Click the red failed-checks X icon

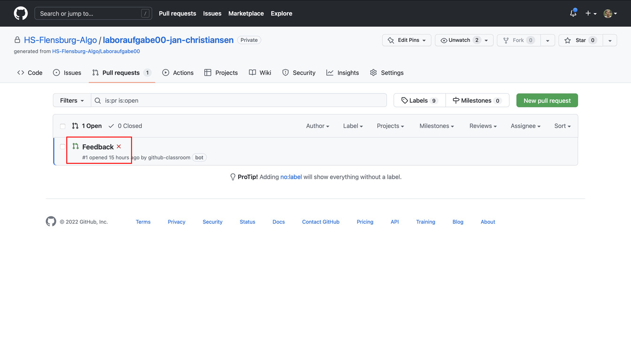[119, 147]
